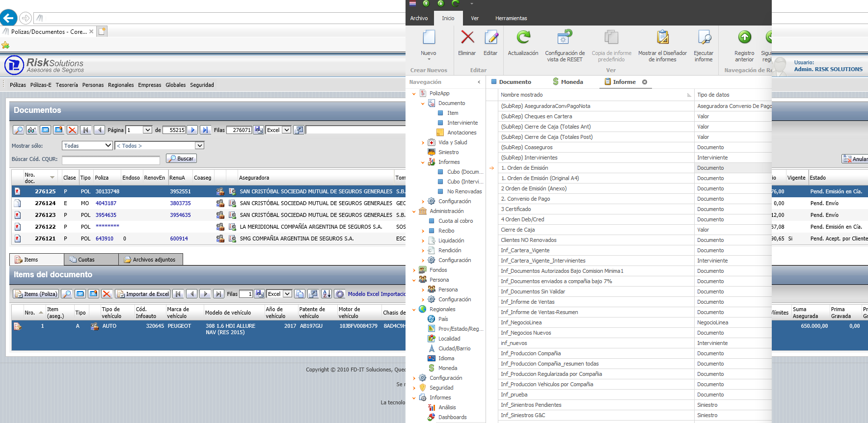The width and height of the screenshot is (868, 423).
Task: Expand the Fondos tree node
Action: pos(414,270)
